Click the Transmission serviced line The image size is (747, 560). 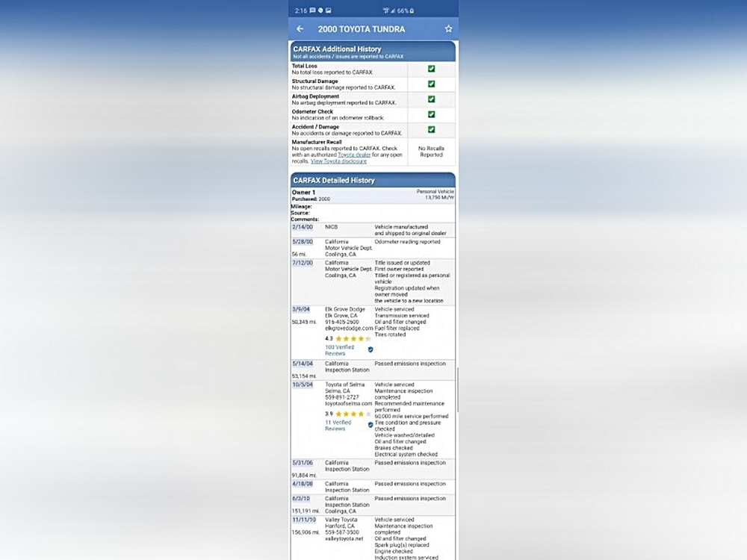tap(402, 316)
